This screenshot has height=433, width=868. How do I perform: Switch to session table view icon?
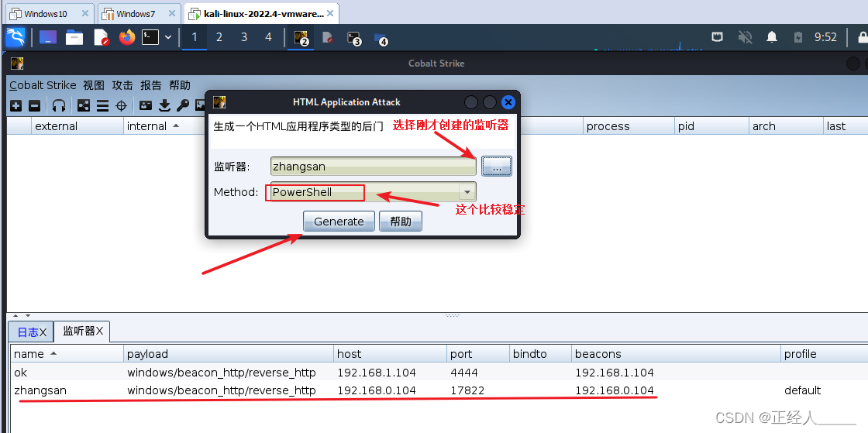[x=102, y=105]
